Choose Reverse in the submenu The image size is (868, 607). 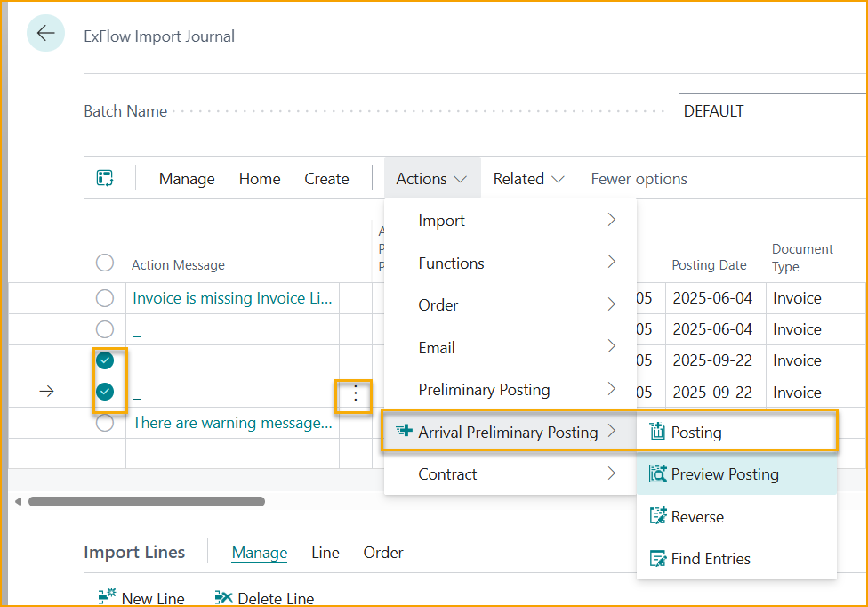[x=736, y=516]
